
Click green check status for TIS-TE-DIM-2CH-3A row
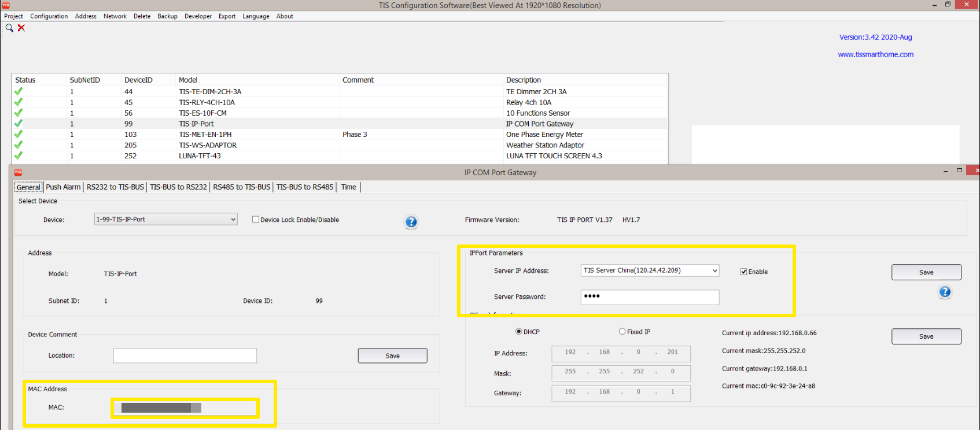coord(19,91)
